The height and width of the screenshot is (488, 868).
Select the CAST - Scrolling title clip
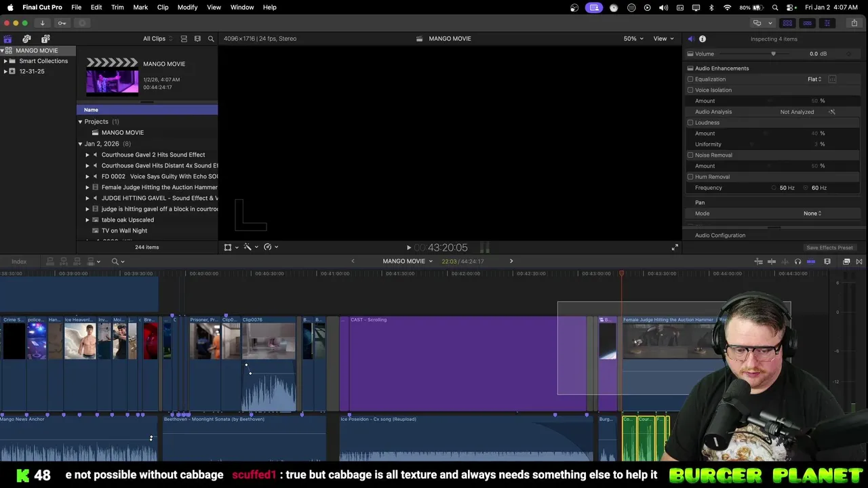[x=467, y=363]
